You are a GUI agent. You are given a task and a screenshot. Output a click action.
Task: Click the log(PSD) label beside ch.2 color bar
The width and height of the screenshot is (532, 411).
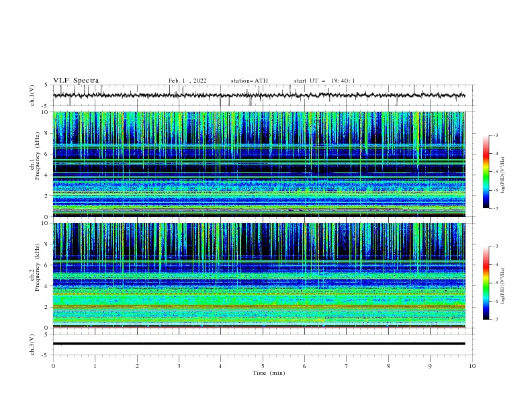click(503, 286)
